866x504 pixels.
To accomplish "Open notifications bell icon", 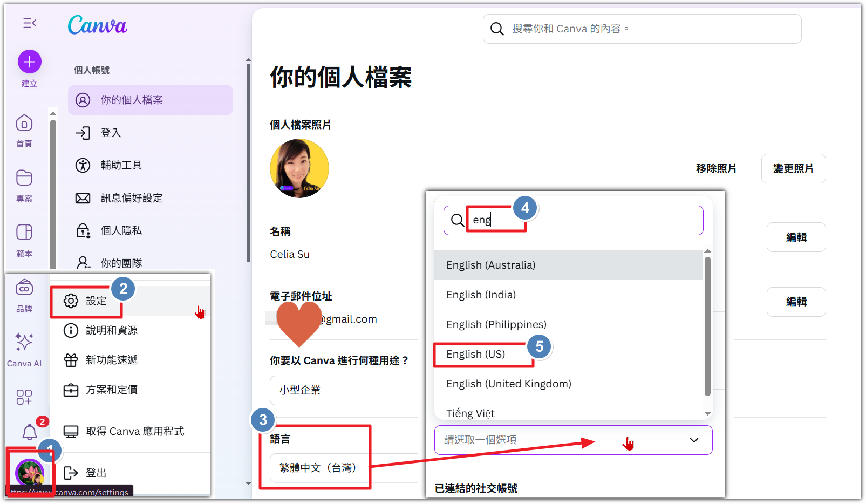I will pyautogui.click(x=30, y=432).
